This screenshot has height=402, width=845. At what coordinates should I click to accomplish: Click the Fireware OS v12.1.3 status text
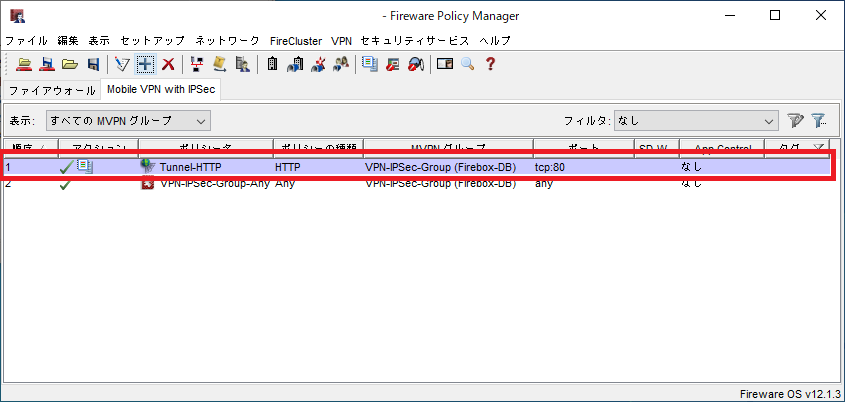click(x=790, y=393)
